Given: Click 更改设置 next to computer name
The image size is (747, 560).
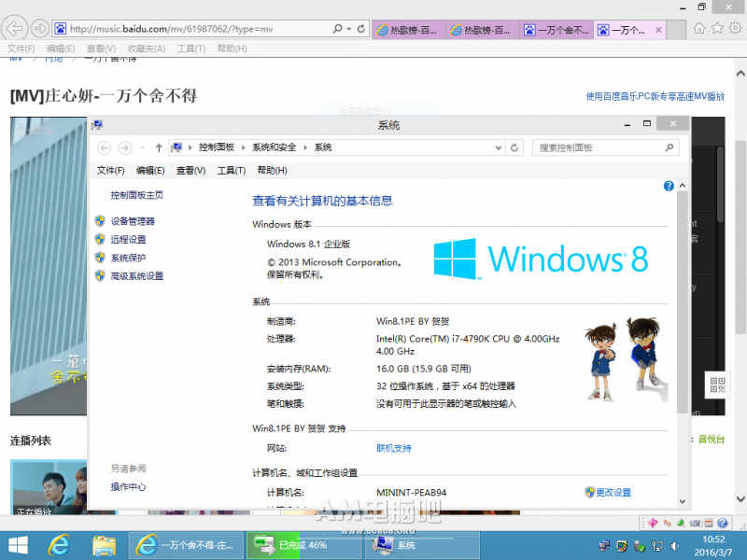Looking at the screenshot, I should pos(613,493).
